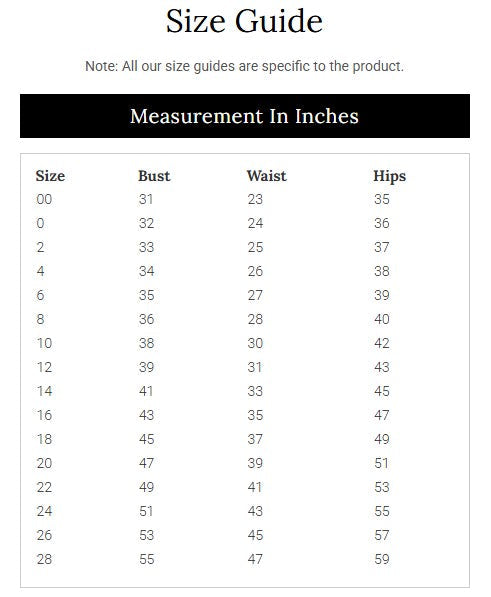Select the Waist column header
This screenshot has width=491, height=597.
click(x=266, y=176)
